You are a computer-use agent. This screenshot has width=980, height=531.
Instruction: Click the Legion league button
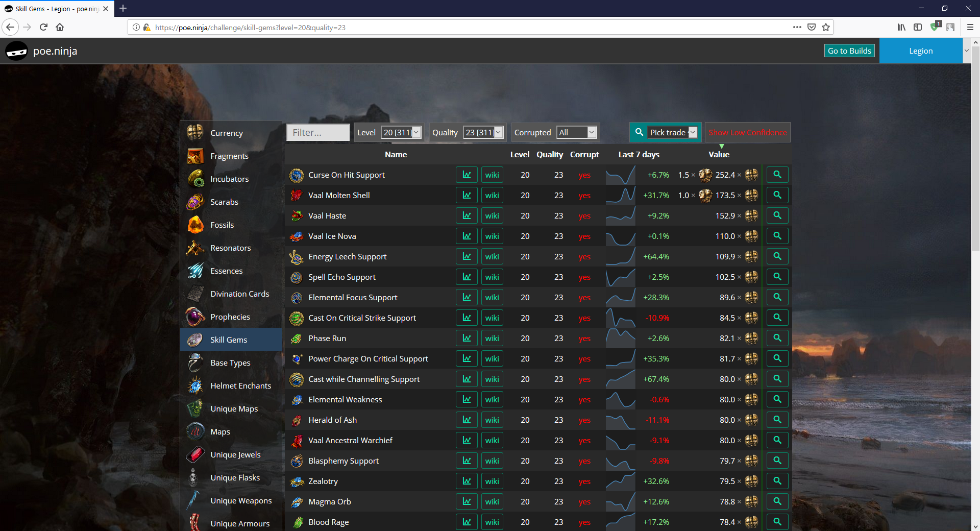[x=921, y=51]
